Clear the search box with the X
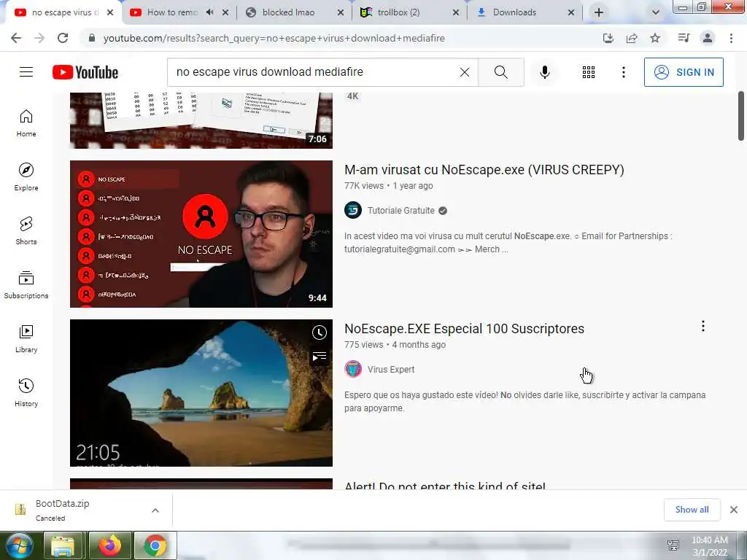The image size is (747, 560). tap(465, 72)
